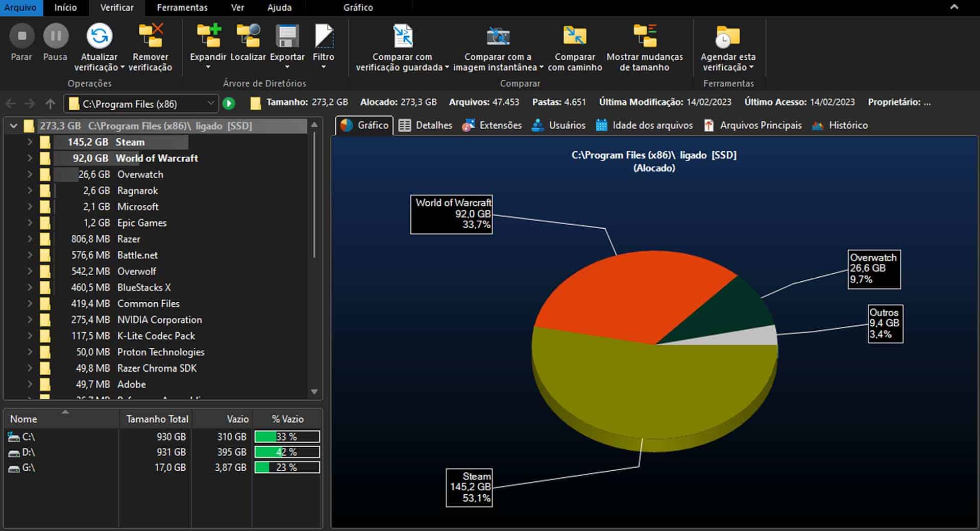This screenshot has width=980, height=531.
Task: Open the path selector dropdown
Action: (211, 104)
